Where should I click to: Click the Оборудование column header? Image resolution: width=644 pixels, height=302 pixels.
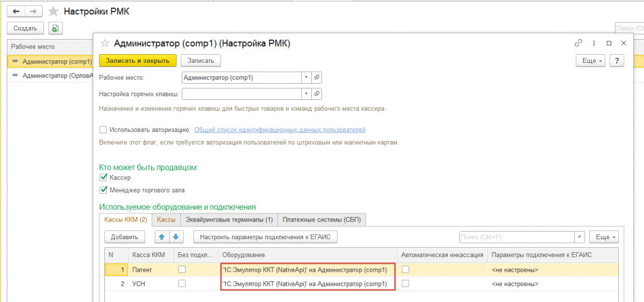pyautogui.click(x=307, y=255)
